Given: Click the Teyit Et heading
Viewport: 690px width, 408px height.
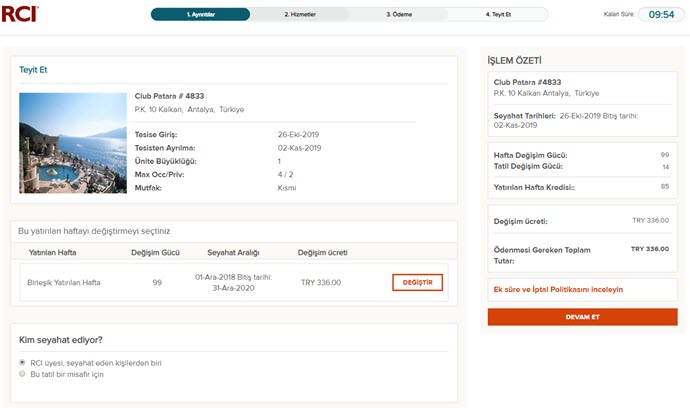Looking at the screenshot, I should pos(33,70).
